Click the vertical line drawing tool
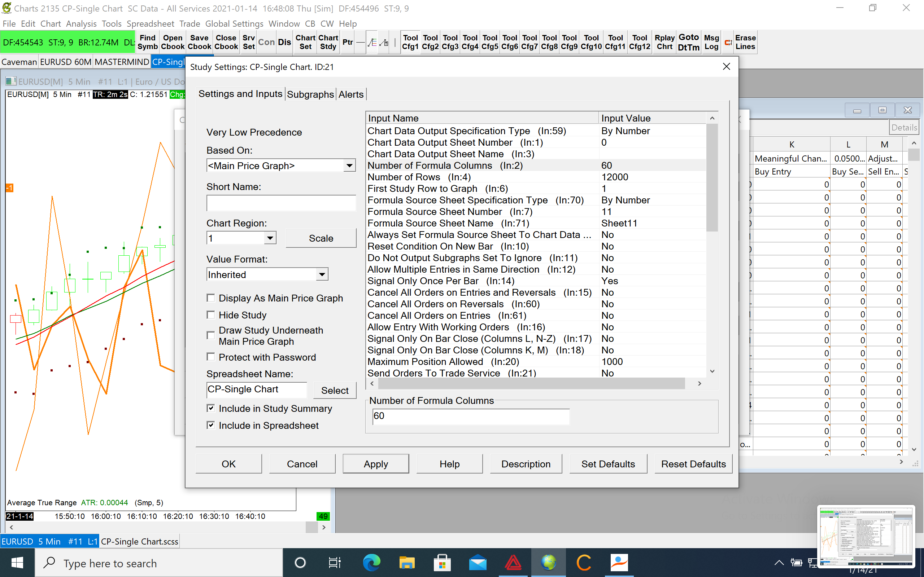This screenshot has width=924, height=577. tap(395, 42)
